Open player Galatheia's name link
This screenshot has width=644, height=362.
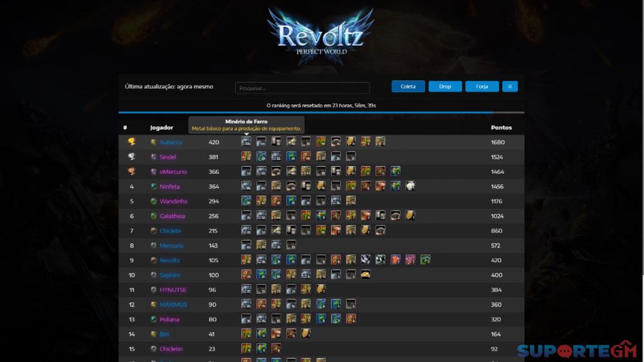pyautogui.click(x=172, y=216)
